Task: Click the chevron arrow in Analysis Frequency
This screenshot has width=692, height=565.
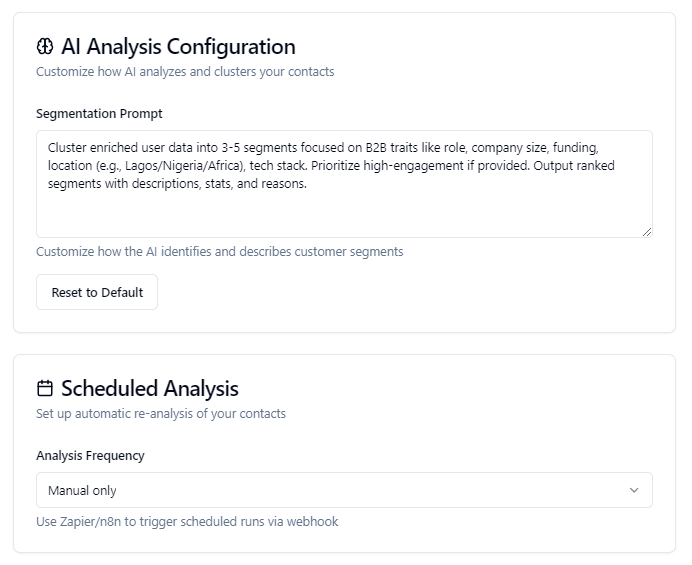Action: pyautogui.click(x=633, y=490)
